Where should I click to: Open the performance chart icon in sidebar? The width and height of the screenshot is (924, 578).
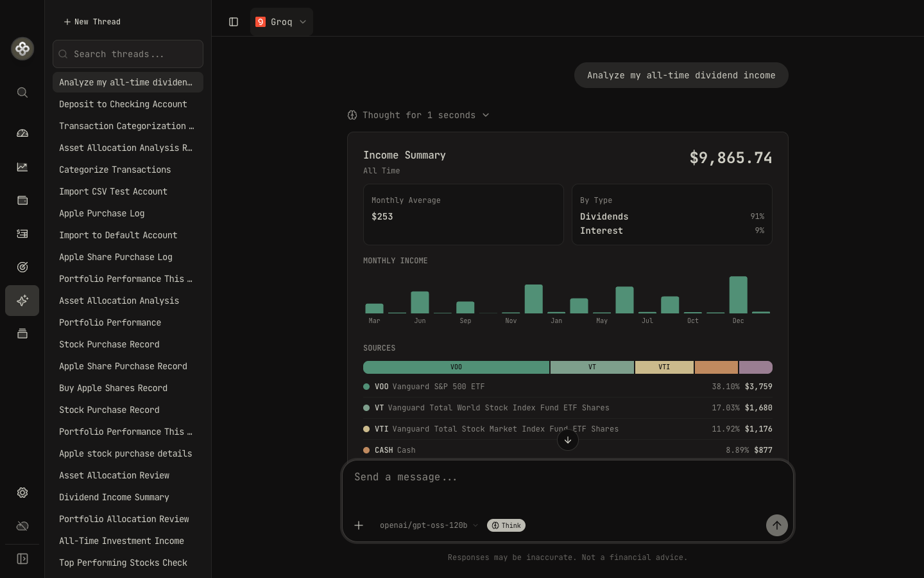(x=22, y=167)
